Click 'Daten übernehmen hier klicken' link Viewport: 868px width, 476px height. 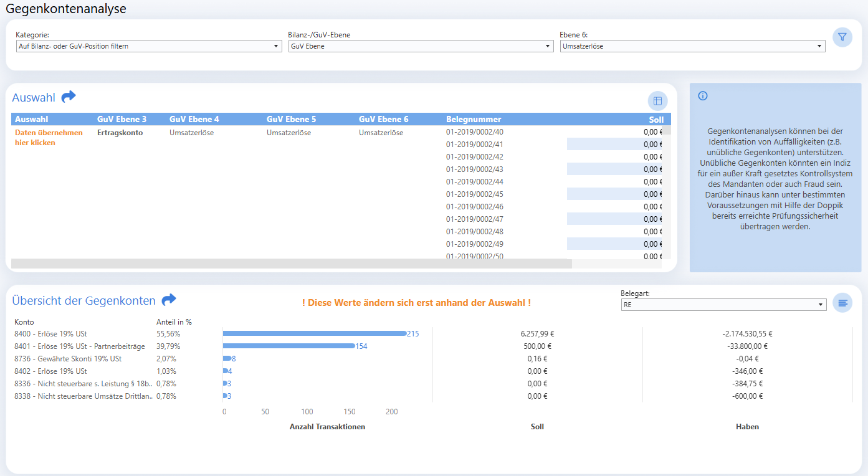click(49, 138)
